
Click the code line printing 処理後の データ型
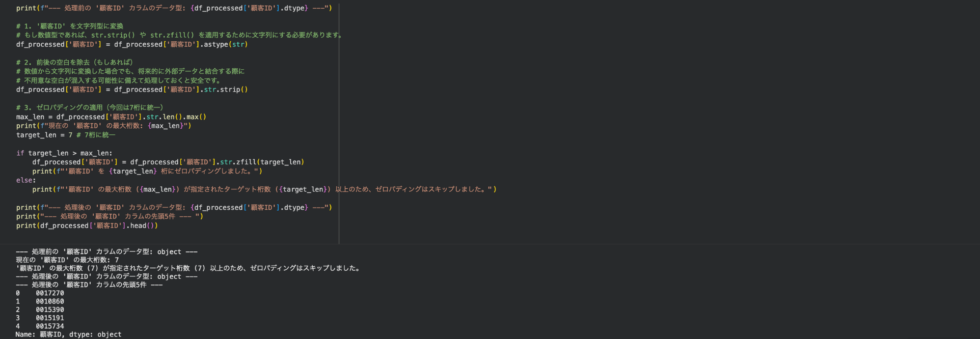click(174, 208)
